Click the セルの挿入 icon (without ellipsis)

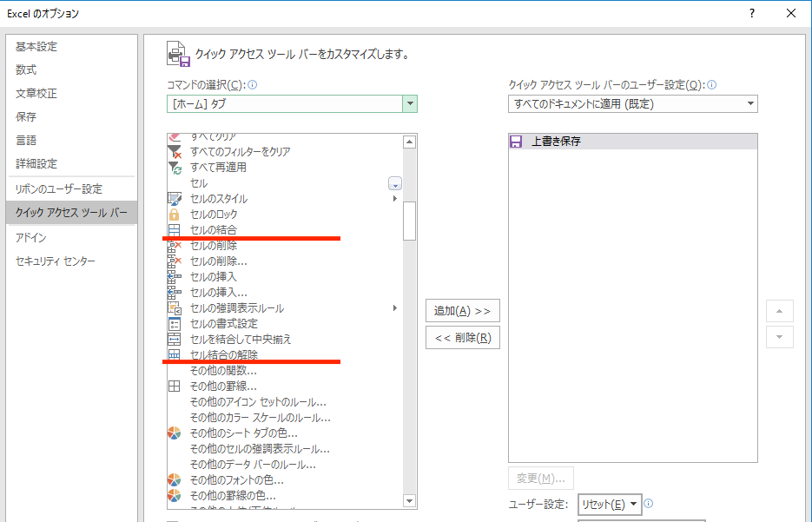(x=175, y=276)
